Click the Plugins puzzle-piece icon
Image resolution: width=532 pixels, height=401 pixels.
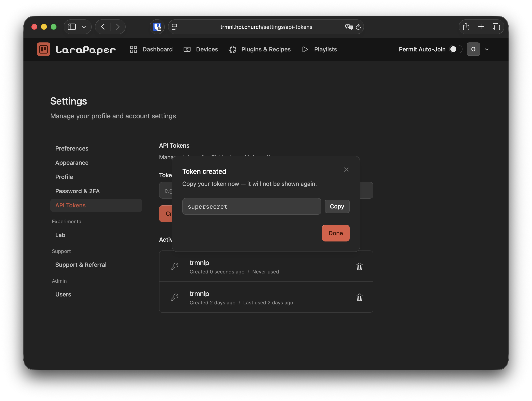point(232,49)
